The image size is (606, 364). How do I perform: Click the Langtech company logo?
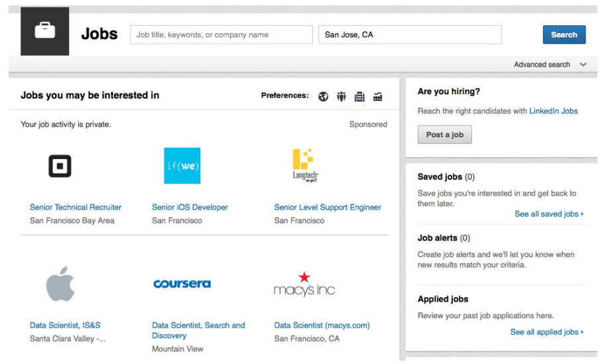point(303,166)
